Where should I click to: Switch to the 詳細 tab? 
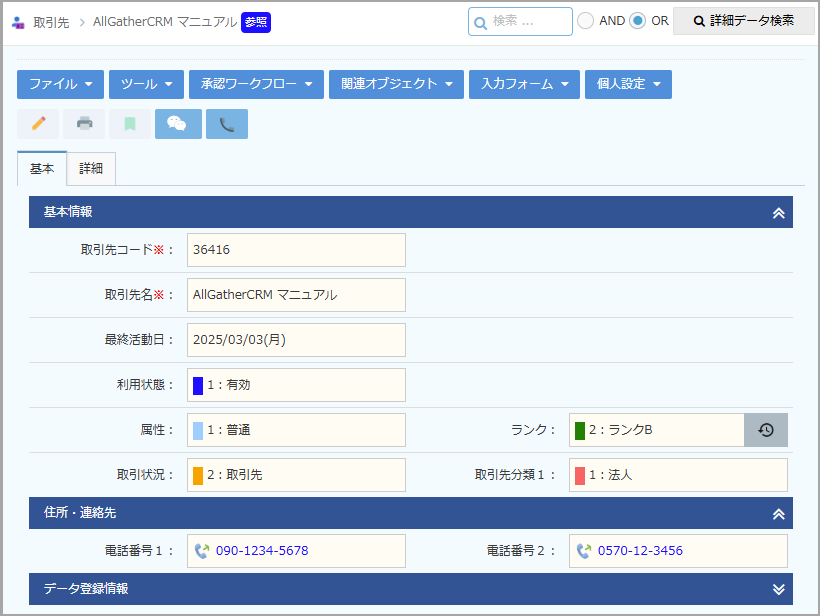tap(91, 168)
